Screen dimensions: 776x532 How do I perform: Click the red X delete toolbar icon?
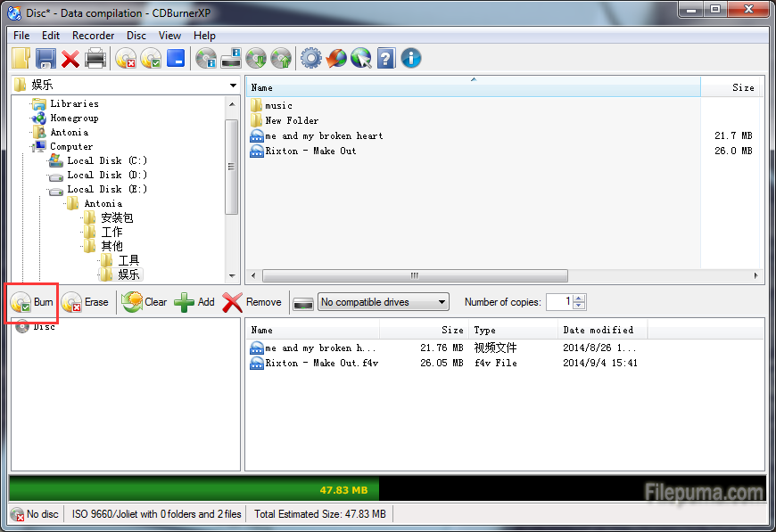tap(70, 59)
